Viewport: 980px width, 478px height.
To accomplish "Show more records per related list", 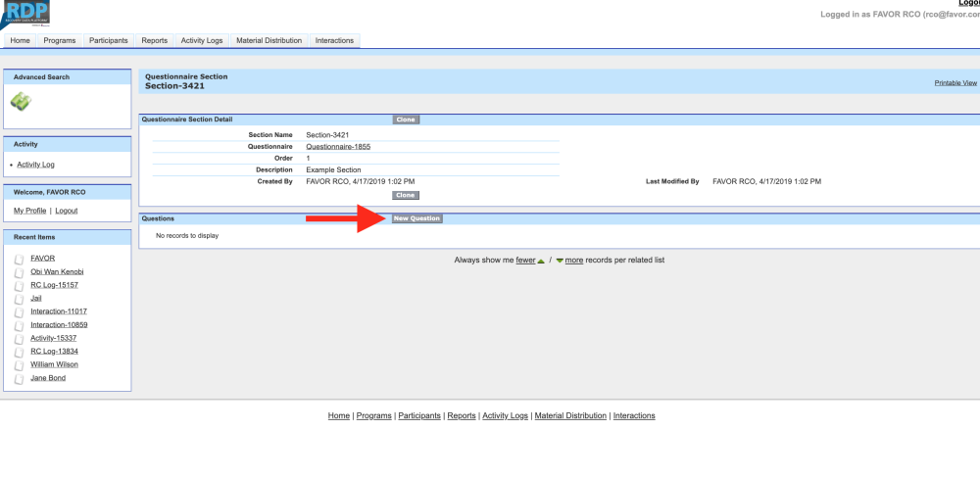I will click(573, 261).
